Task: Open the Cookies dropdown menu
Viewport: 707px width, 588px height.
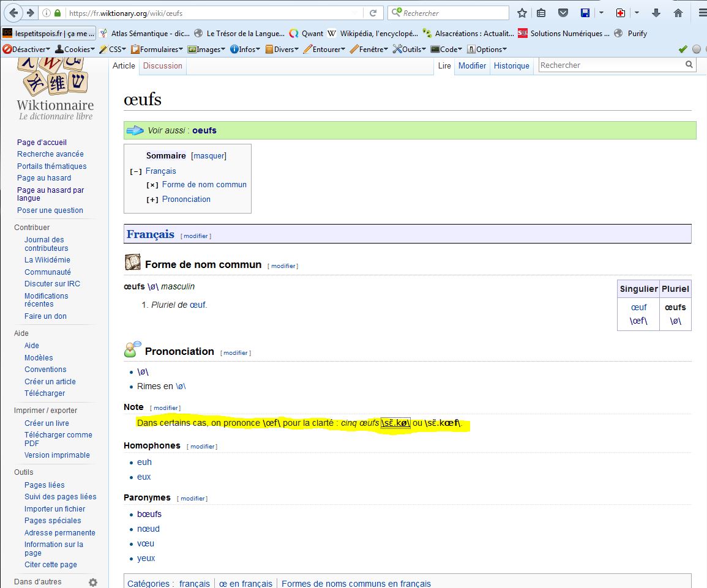Action: [x=75, y=50]
